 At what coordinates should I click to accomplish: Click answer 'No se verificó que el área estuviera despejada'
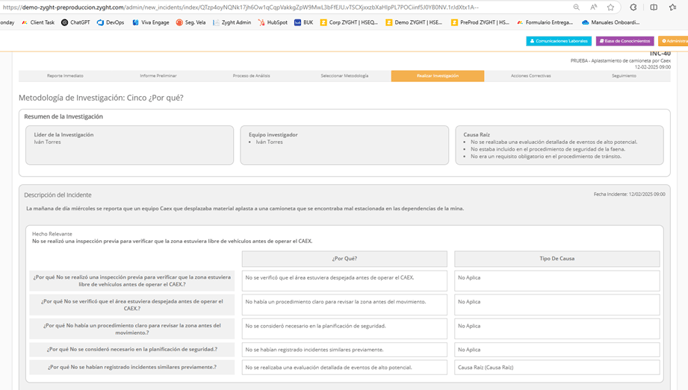(344, 281)
